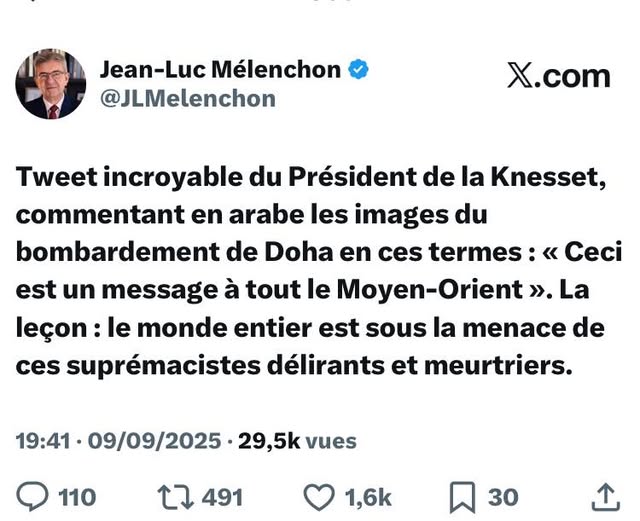Click the display name Jean-Luc Mélenchon
640x521 pixels.
[220, 70]
